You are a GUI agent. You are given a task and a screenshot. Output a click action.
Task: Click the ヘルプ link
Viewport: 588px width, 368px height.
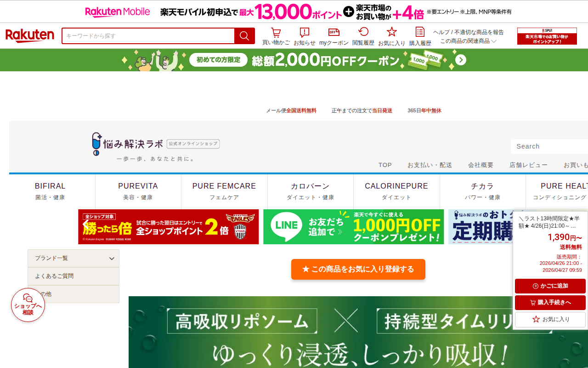pos(442,32)
